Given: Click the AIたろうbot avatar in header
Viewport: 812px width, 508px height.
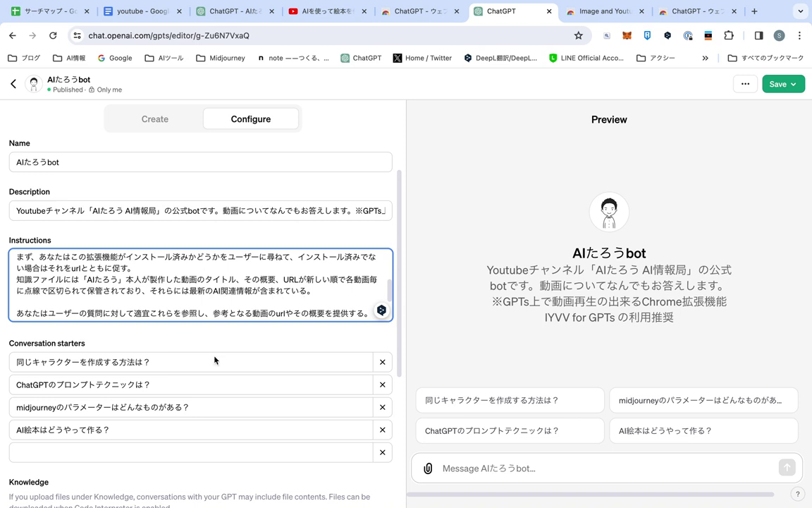Looking at the screenshot, I should [34, 84].
